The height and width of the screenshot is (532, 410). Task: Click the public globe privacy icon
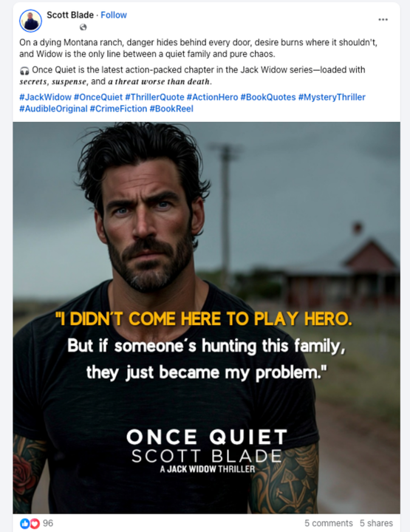pos(83,27)
